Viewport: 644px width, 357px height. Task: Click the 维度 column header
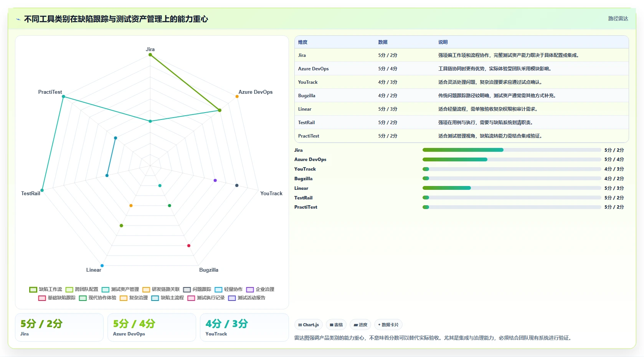pyautogui.click(x=303, y=42)
